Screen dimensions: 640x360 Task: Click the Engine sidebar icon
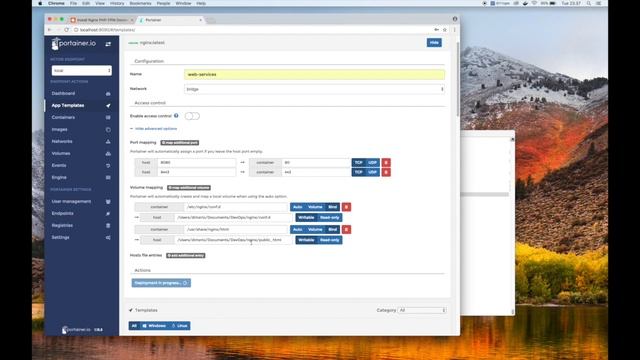pyautogui.click(x=108, y=178)
